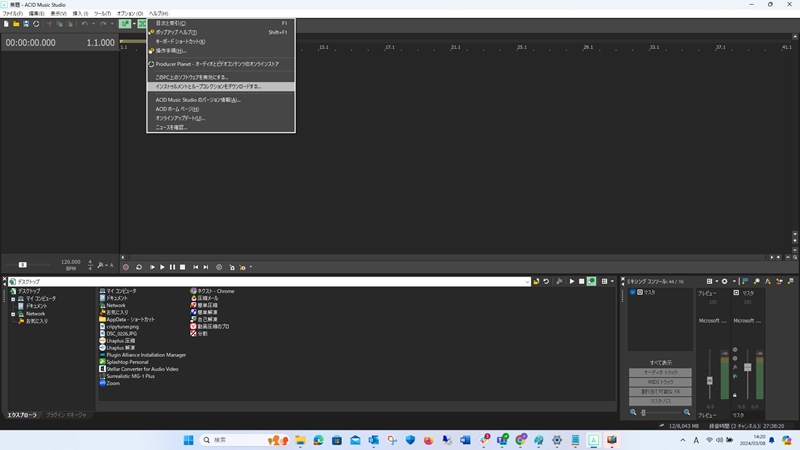Click the zoom-in magnifier in mixer
Image resolution: width=800 pixels, height=450 pixels.
coord(687,412)
